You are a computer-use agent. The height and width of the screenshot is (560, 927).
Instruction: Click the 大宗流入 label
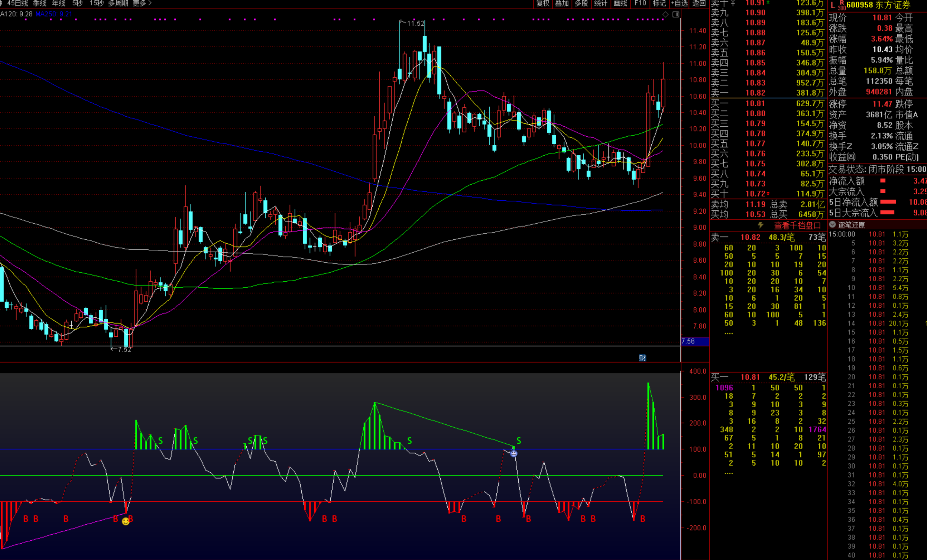pos(846,191)
